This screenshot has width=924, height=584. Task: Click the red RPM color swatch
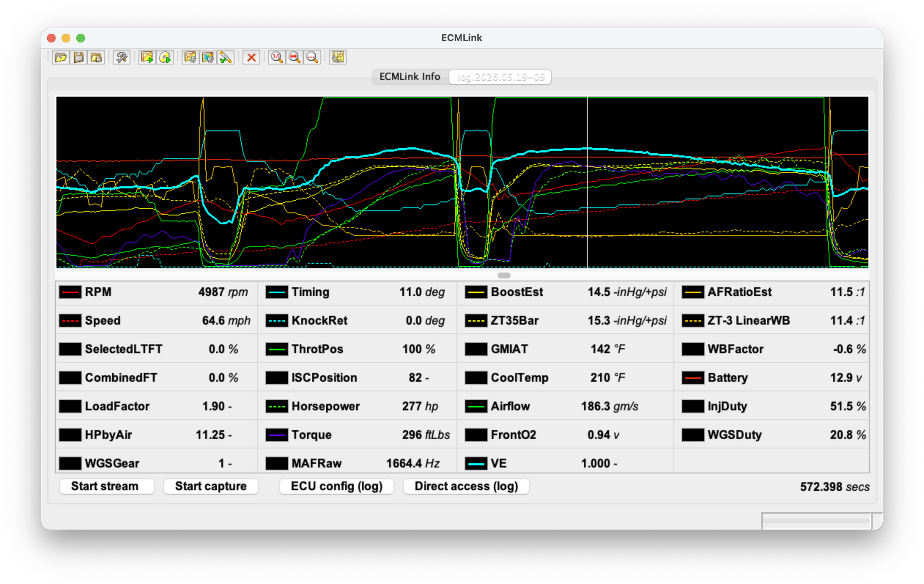pos(70,292)
